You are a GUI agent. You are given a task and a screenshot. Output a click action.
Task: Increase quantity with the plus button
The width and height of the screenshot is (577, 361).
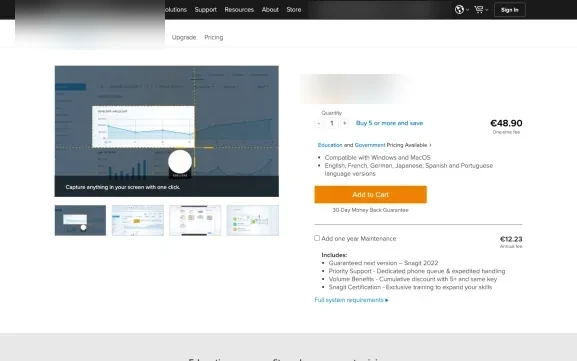coord(345,123)
